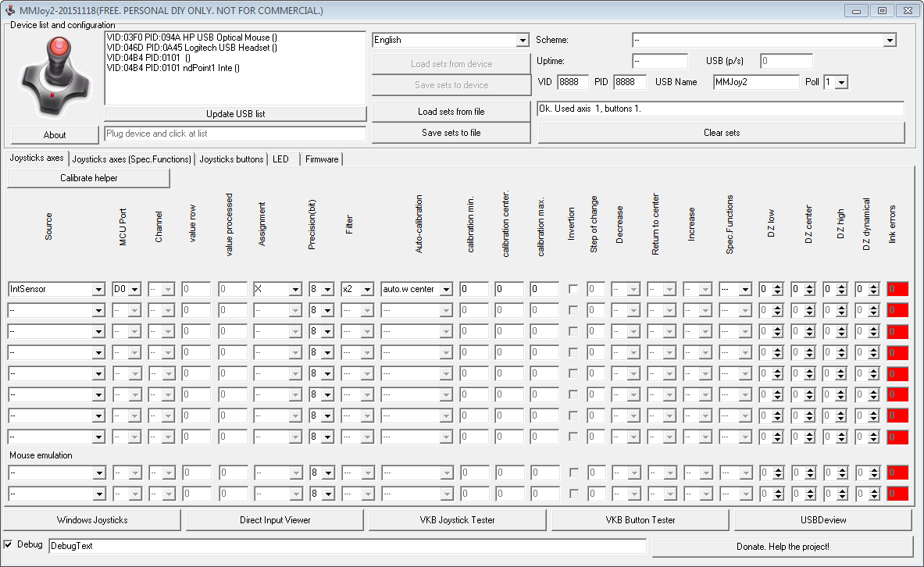Viewport: 924px width, 567px height.
Task: Select HP USB Optical Mouse in device list
Action: click(192, 37)
